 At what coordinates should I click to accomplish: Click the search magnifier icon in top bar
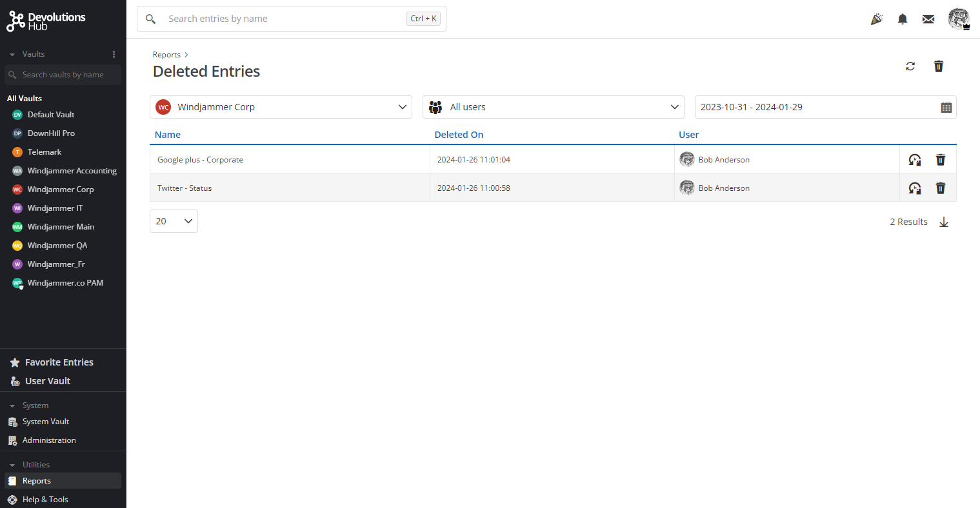(x=150, y=19)
